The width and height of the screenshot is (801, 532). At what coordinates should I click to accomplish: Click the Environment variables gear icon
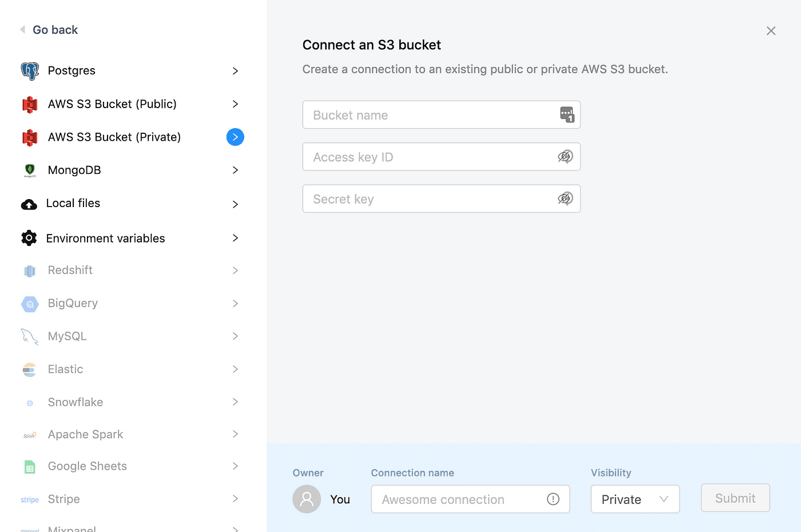point(29,238)
